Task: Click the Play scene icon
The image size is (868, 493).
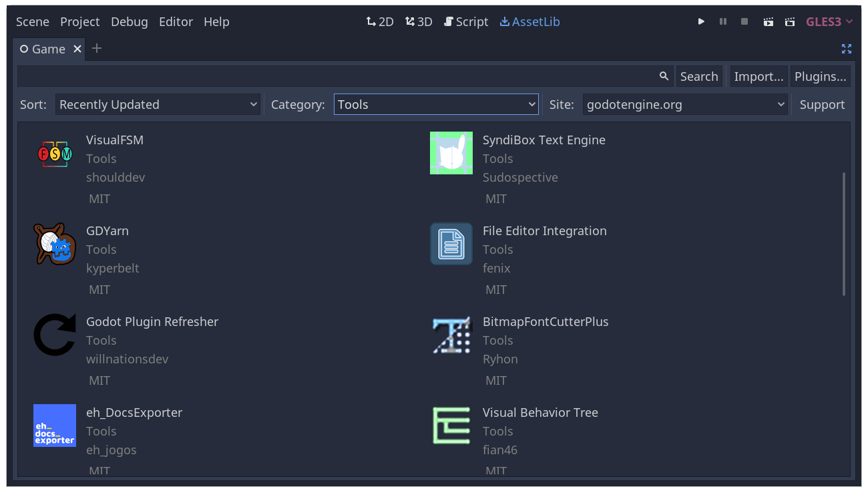Action: pos(701,21)
